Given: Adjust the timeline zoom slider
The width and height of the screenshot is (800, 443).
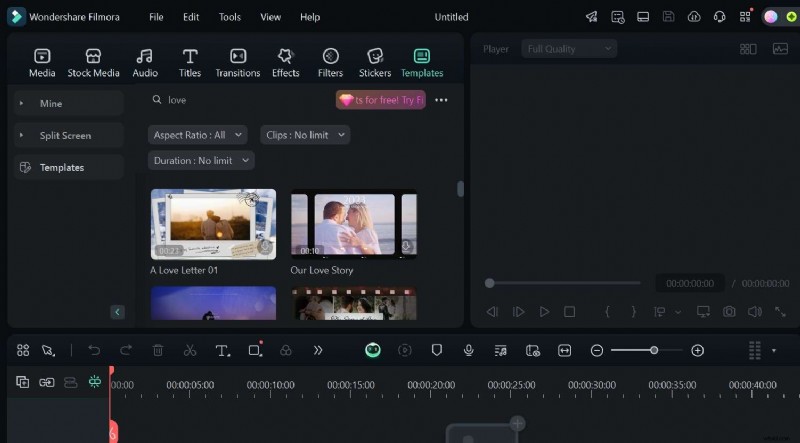Looking at the screenshot, I should tap(653, 351).
